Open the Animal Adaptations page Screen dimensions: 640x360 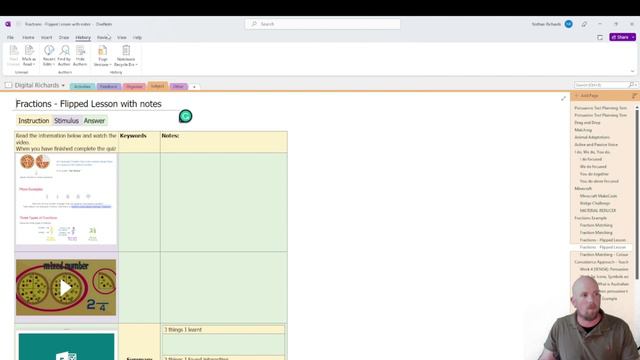click(592, 137)
